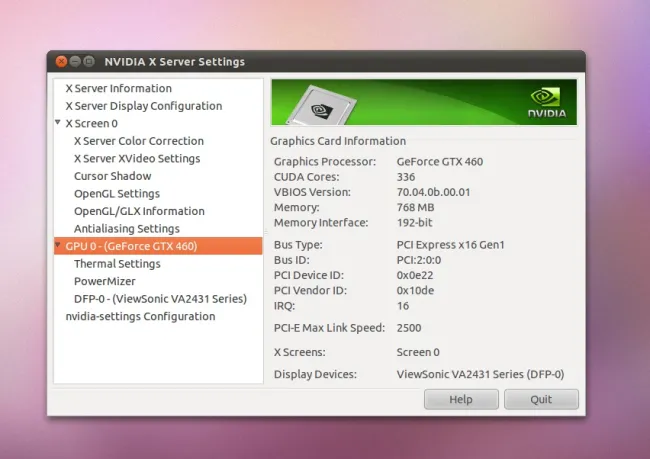Collapse the GPU 0 disclosure triangle

point(58,246)
